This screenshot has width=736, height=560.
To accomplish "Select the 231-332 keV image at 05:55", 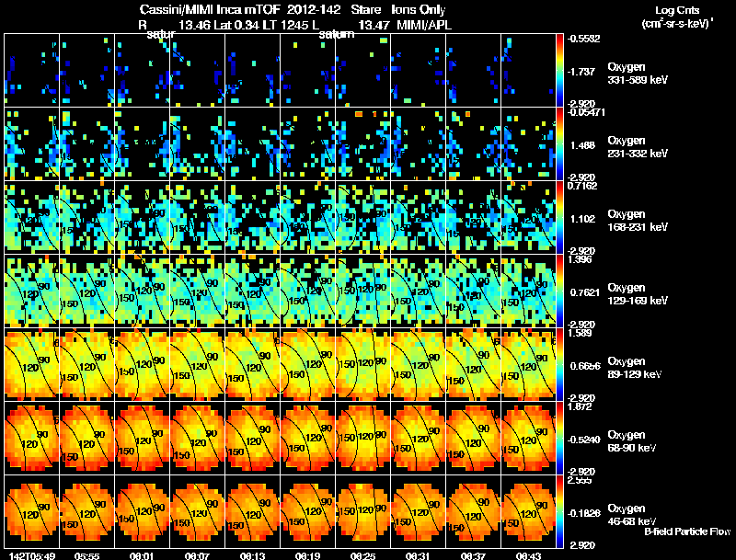I will 86,143.
